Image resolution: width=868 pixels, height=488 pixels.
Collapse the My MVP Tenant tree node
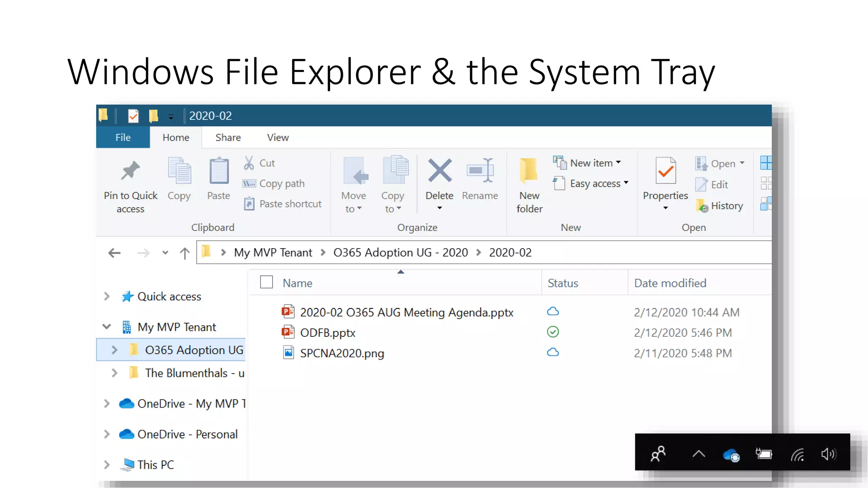[107, 327]
